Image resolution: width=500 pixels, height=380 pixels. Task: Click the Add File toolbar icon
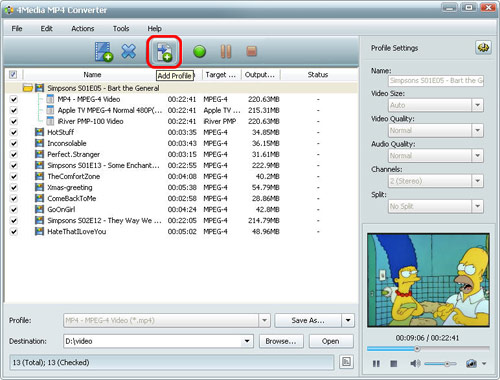coord(104,52)
